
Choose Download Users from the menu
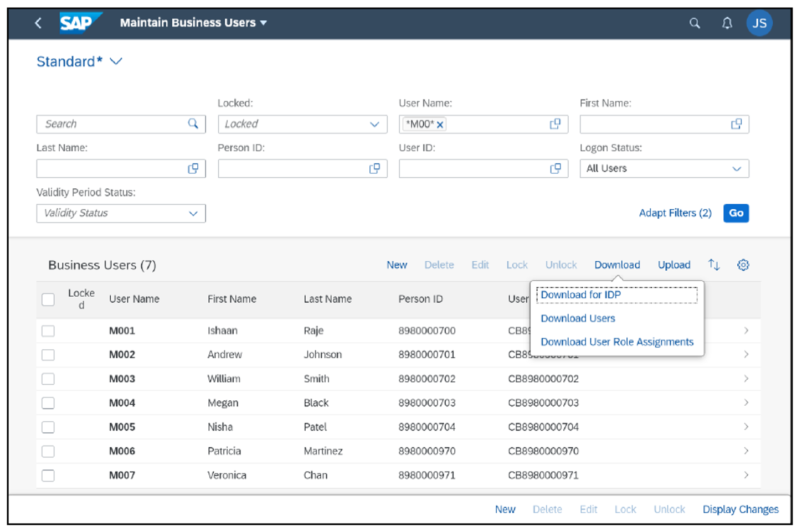(578, 318)
